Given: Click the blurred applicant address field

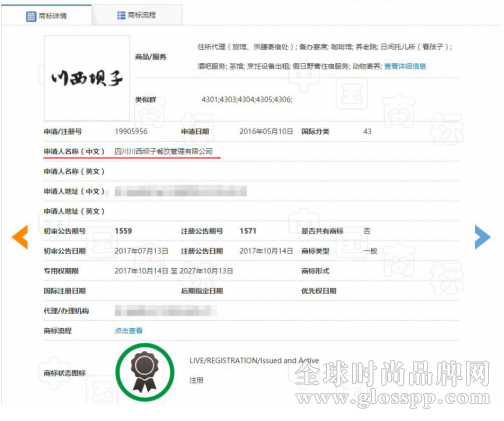Looking at the screenshot, I should 181,191.
